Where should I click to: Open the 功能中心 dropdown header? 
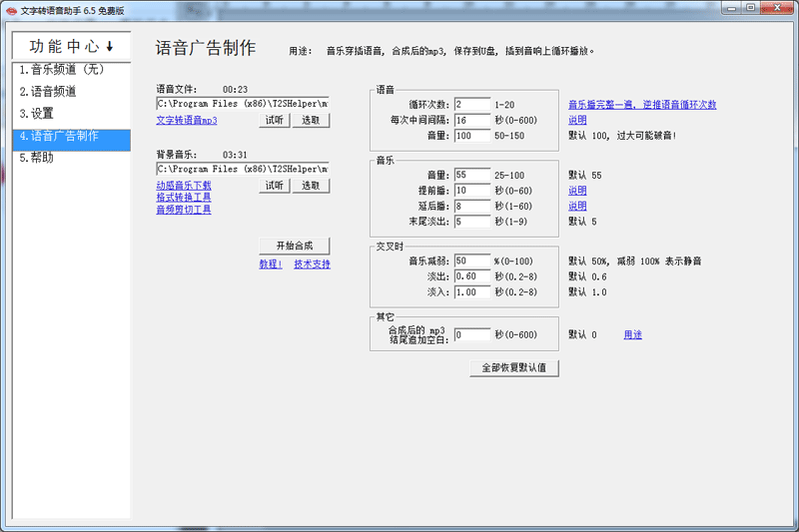coord(71,46)
